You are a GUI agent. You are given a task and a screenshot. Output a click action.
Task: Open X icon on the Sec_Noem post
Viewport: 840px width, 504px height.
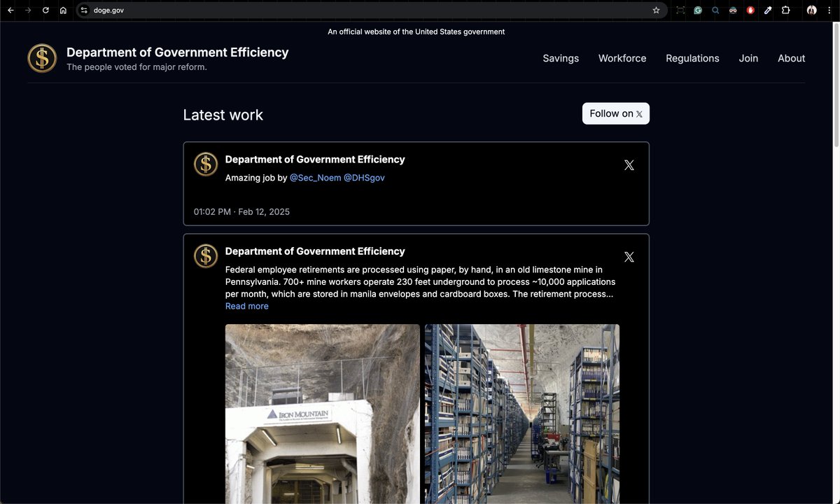click(629, 165)
